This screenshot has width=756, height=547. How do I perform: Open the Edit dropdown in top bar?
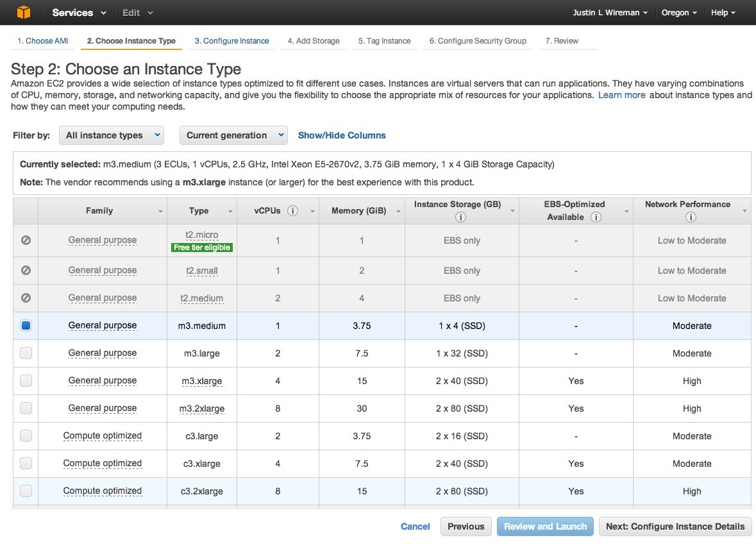point(137,13)
